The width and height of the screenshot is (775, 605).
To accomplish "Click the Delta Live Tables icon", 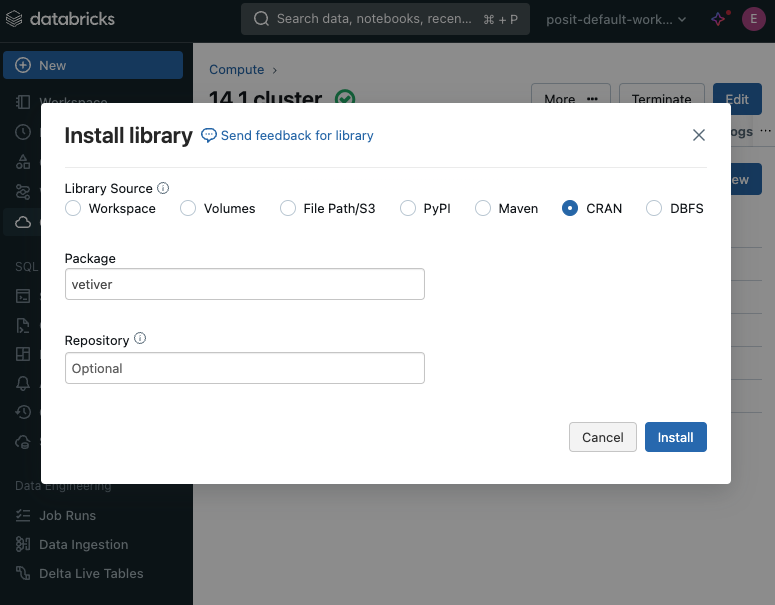I will click(x=23, y=574).
